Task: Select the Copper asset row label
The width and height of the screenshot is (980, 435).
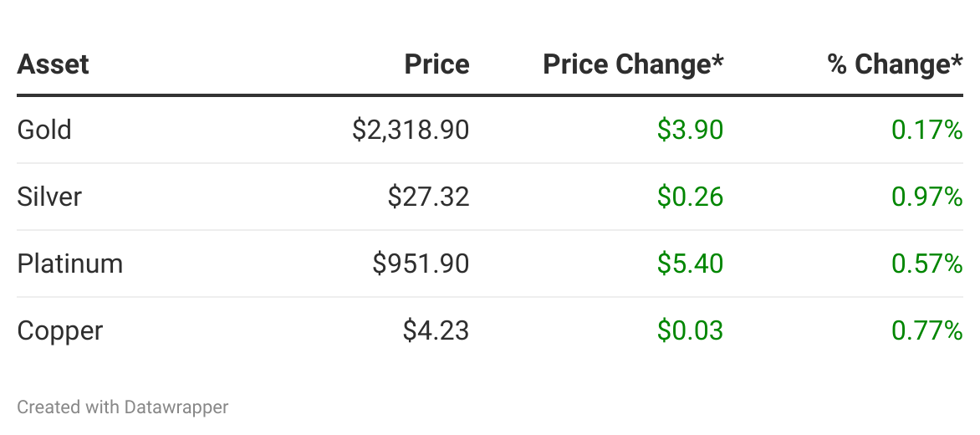Action: click(x=59, y=330)
